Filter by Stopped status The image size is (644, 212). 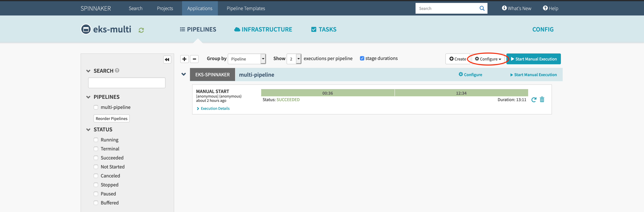[96, 185]
